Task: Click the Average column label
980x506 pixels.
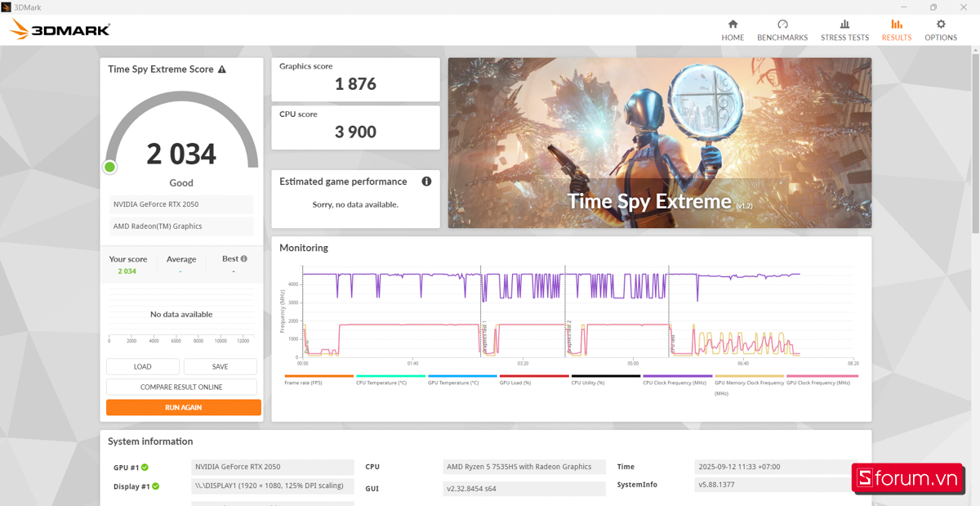Action: [x=181, y=259]
